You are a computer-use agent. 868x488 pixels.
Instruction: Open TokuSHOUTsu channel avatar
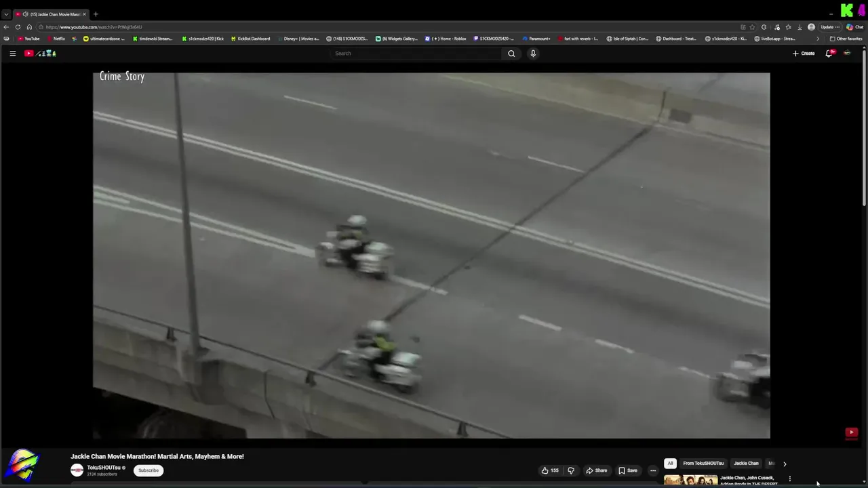pos(77,470)
